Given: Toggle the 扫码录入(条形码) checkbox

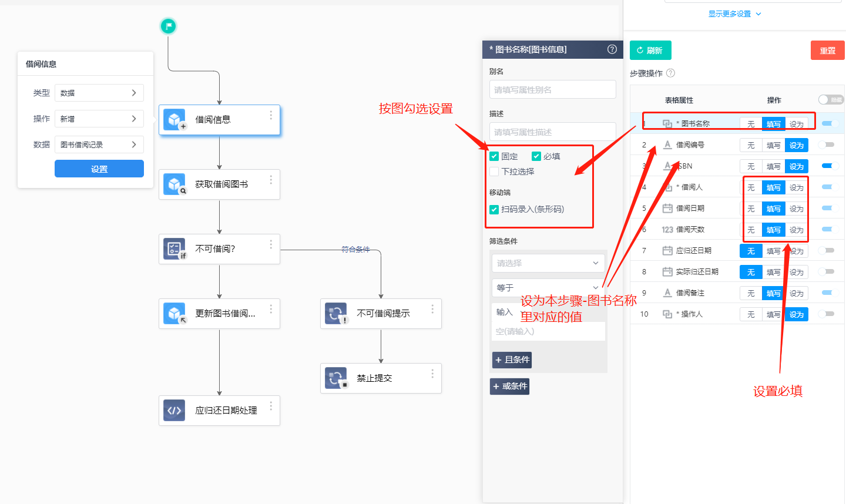Looking at the screenshot, I should click(x=494, y=209).
